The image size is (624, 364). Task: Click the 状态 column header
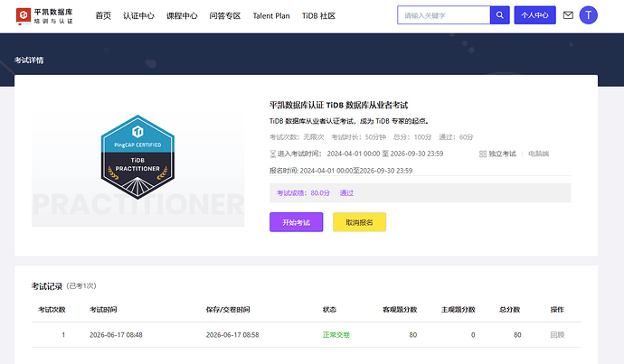tap(329, 310)
